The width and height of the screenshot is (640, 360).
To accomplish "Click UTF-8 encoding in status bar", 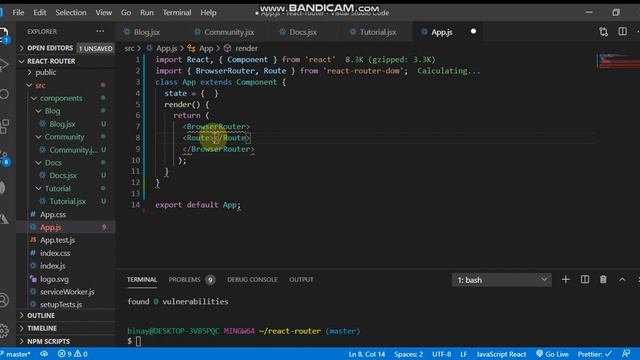I will pos(442,354).
